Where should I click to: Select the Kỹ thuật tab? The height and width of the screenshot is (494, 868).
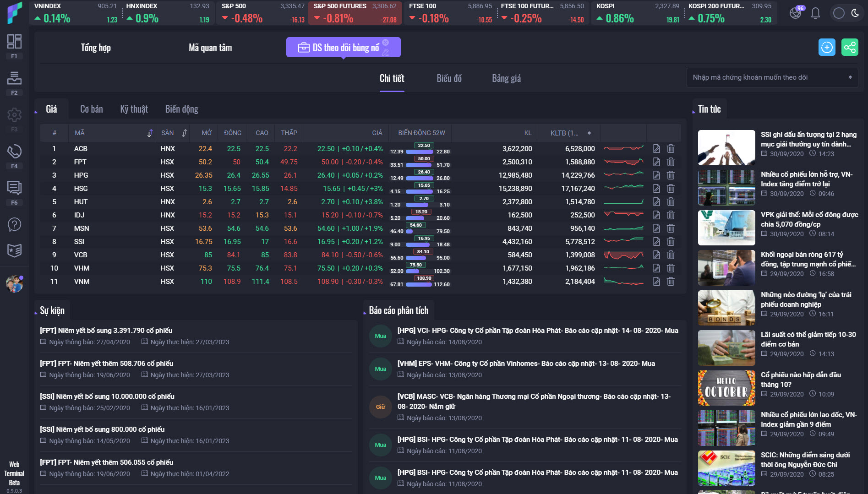(x=134, y=109)
